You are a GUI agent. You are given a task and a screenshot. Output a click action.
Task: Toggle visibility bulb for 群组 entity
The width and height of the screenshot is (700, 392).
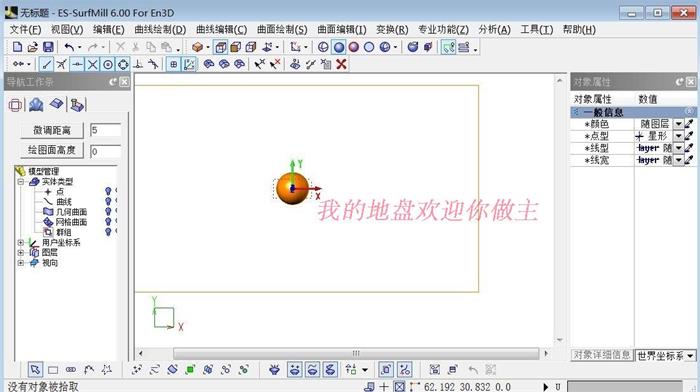click(108, 232)
